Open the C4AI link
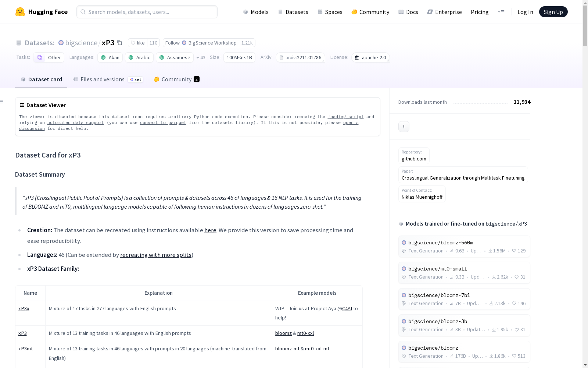The image size is (588, 368). [347, 308]
